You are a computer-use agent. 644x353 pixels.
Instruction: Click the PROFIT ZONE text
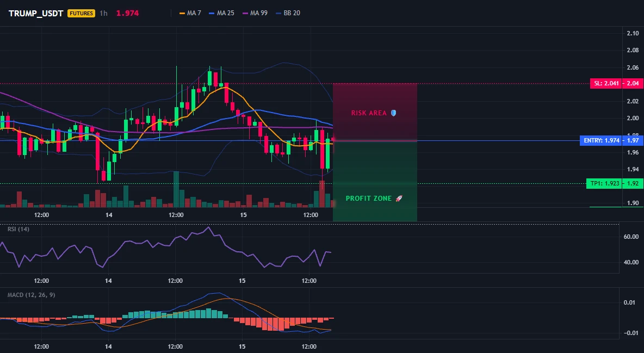pyautogui.click(x=369, y=199)
